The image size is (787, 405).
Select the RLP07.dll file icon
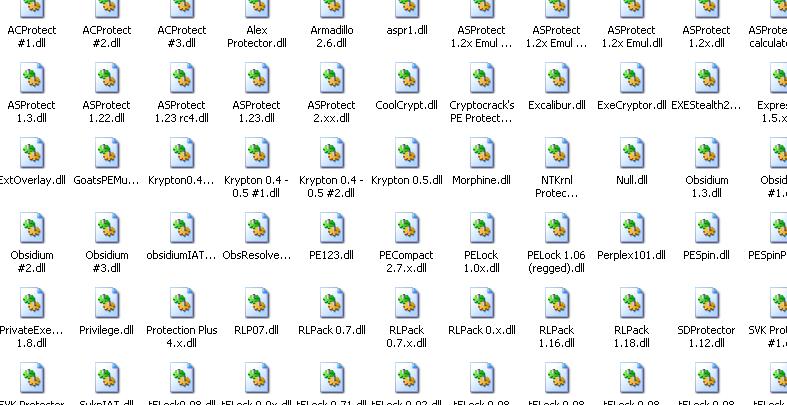point(257,304)
